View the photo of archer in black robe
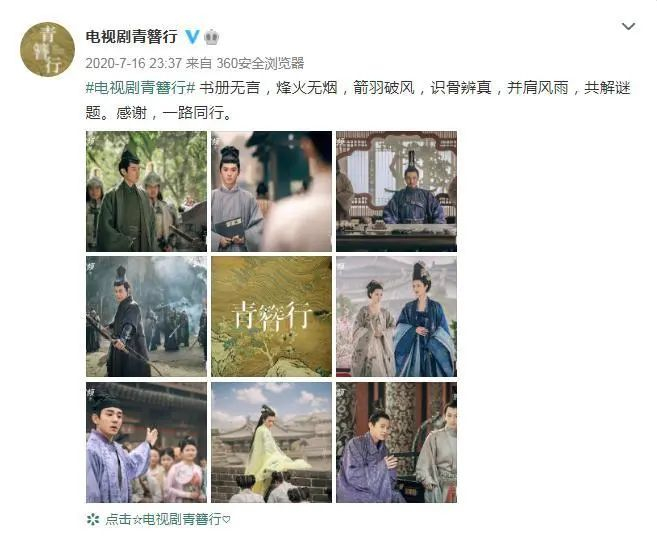This screenshot has height=537, width=657. point(146,317)
